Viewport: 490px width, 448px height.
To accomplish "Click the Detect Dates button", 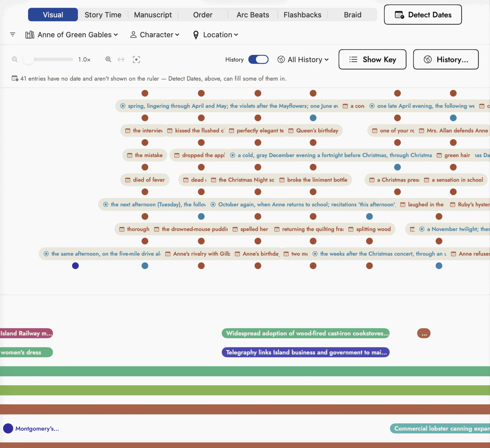I will (423, 15).
